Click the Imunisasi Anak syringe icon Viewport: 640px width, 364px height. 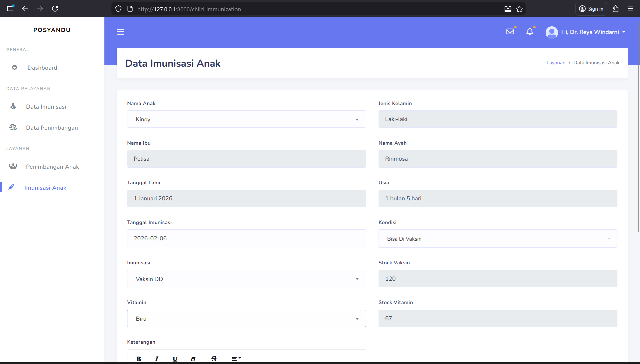tap(12, 187)
